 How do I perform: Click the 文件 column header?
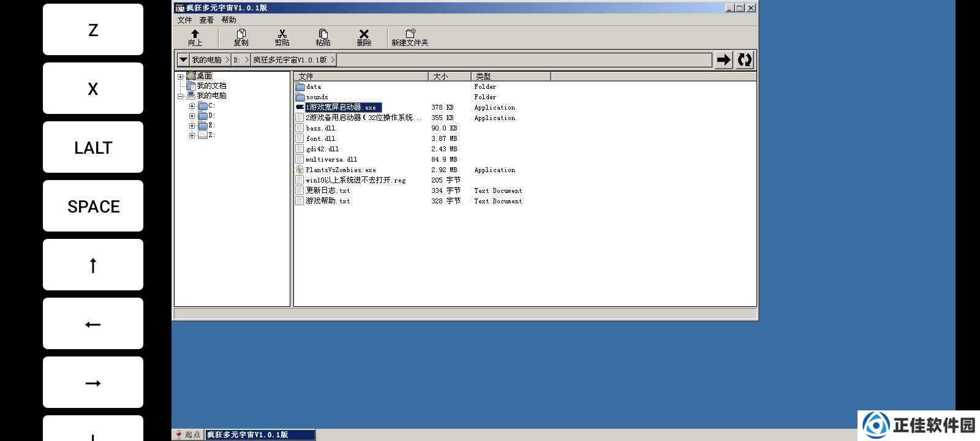pyautogui.click(x=361, y=77)
